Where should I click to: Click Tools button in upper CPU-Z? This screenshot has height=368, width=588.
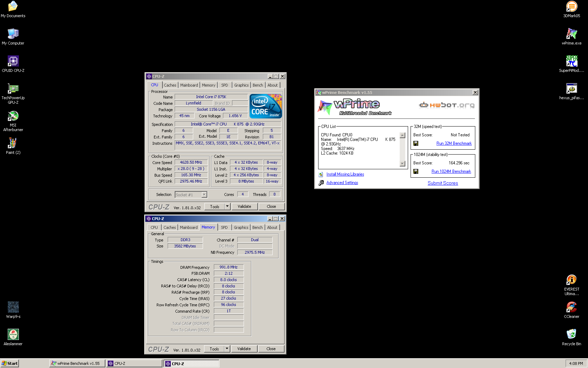[x=215, y=206]
